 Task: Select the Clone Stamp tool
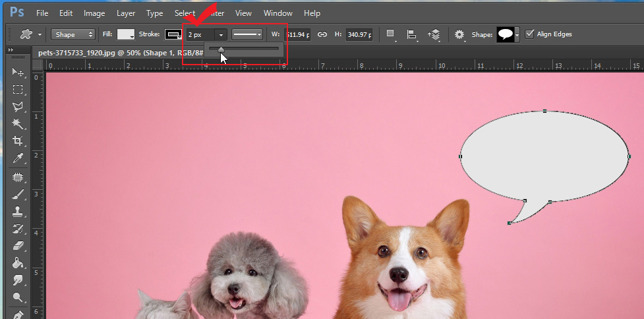tap(17, 212)
